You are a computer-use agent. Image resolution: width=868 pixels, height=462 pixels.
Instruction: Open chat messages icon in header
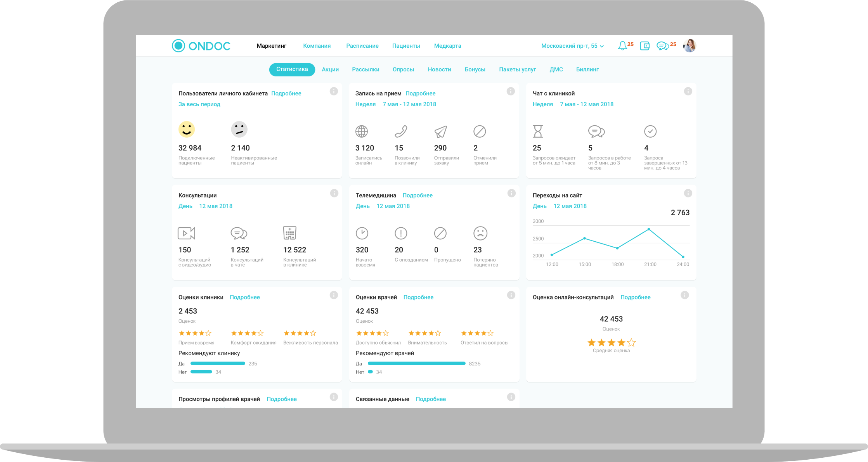(x=662, y=46)
